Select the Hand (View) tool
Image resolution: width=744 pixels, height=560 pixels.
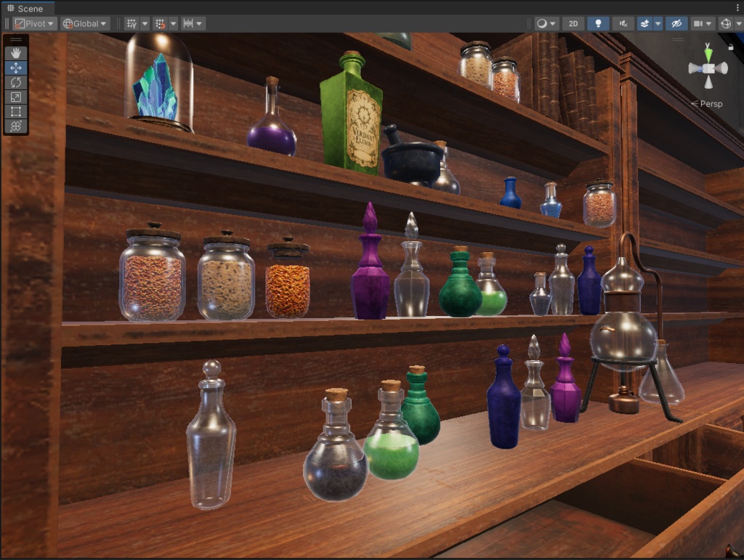[16, 53]
